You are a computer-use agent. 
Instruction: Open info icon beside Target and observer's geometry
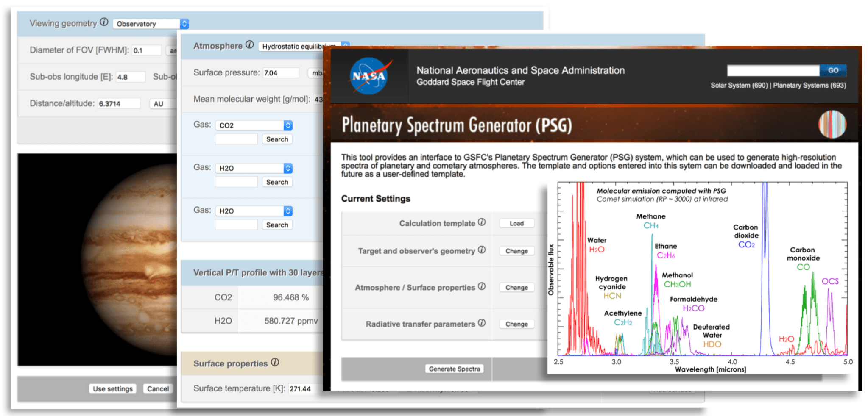(x=482, y=250)
